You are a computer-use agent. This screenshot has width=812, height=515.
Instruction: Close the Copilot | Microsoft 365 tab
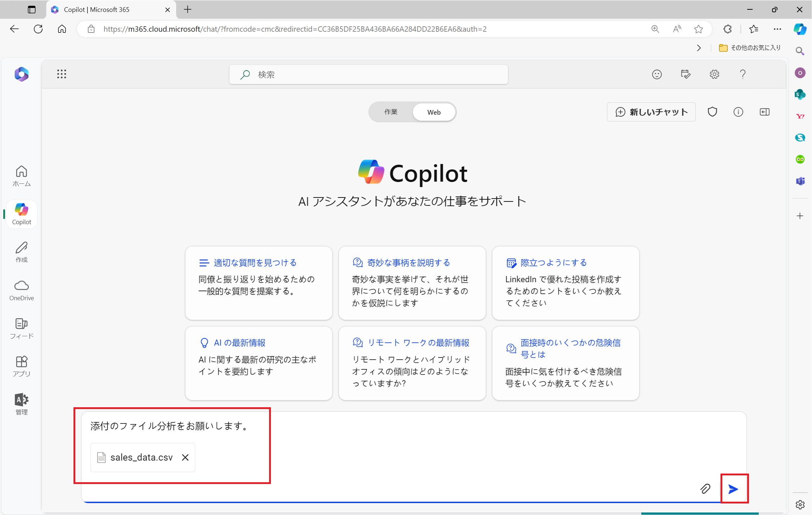168,10
